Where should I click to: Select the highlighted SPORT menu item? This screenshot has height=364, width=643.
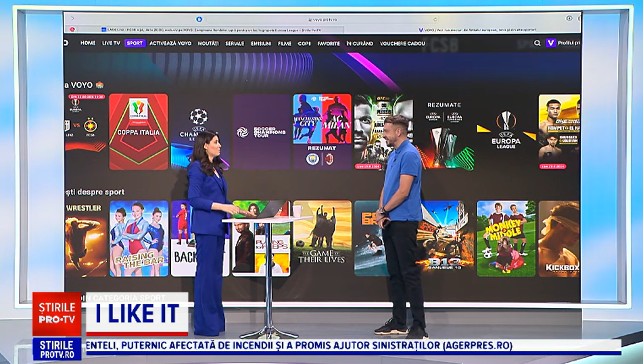point(135,43)
